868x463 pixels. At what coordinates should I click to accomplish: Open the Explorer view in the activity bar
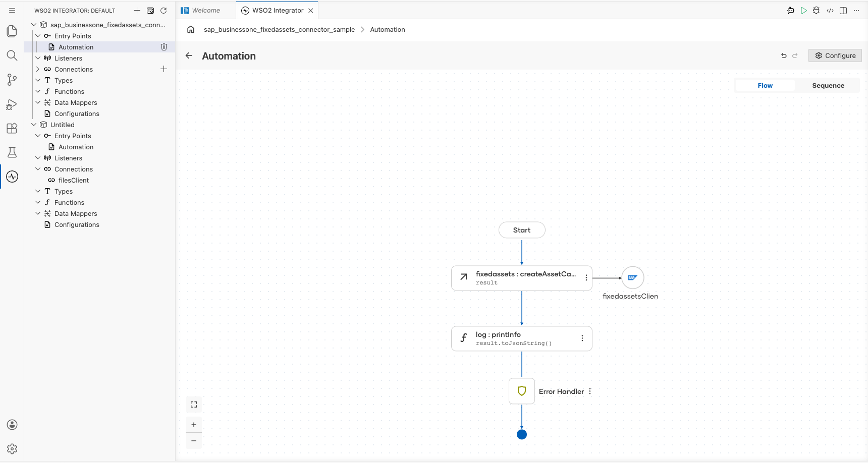click(12, 31)
